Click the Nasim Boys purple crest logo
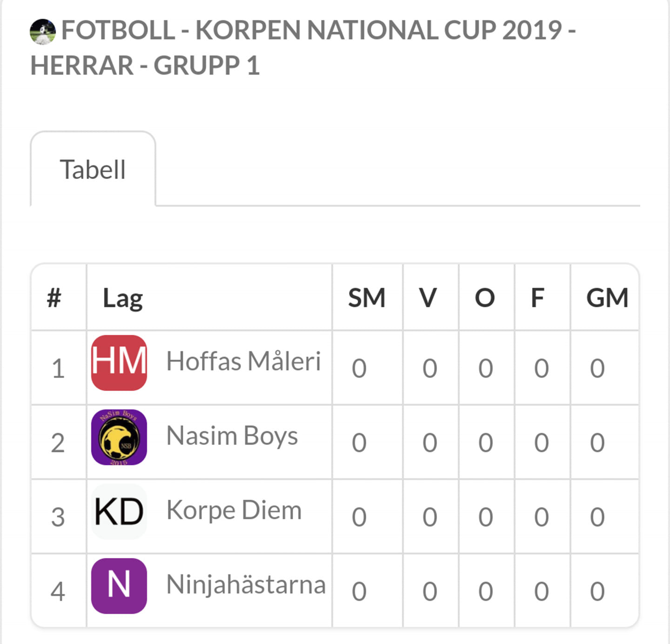The image size is (670, 644). point(119,437)
